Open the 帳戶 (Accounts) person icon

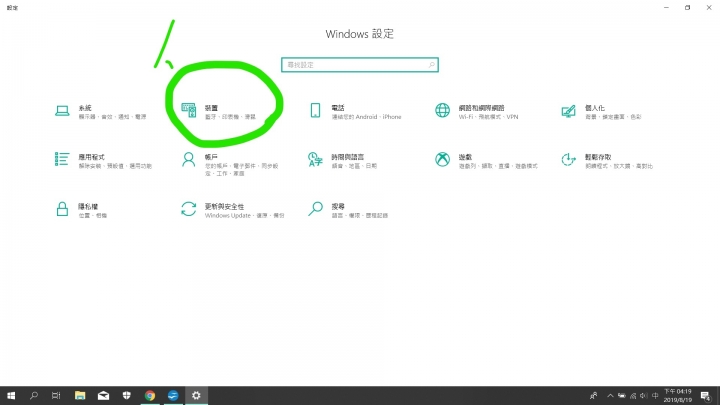point(189,159)
